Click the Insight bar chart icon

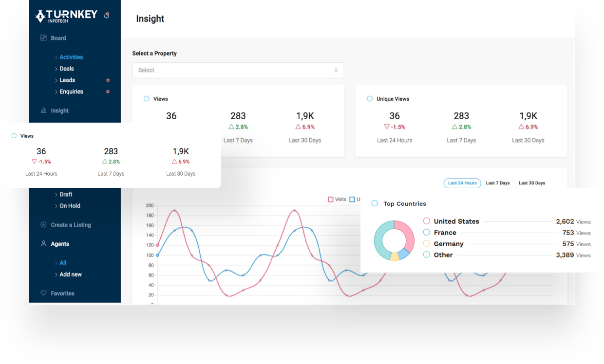point(43,110)
